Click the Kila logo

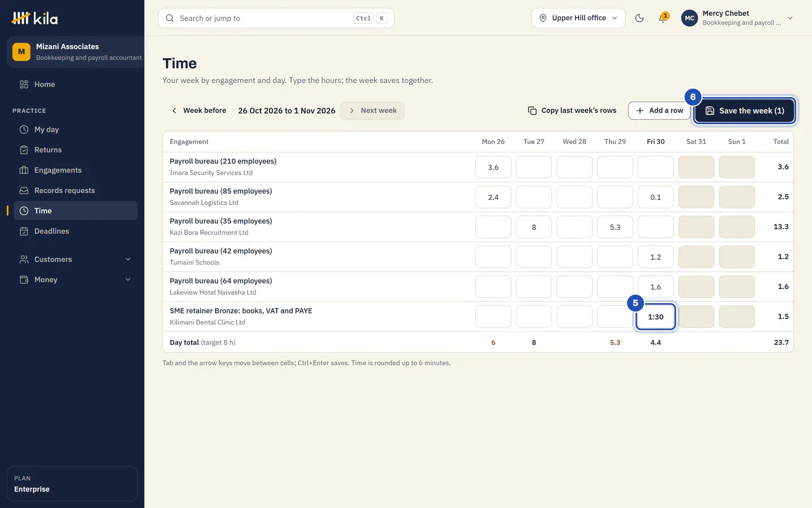pyautogui.click(x=34, y=18)
